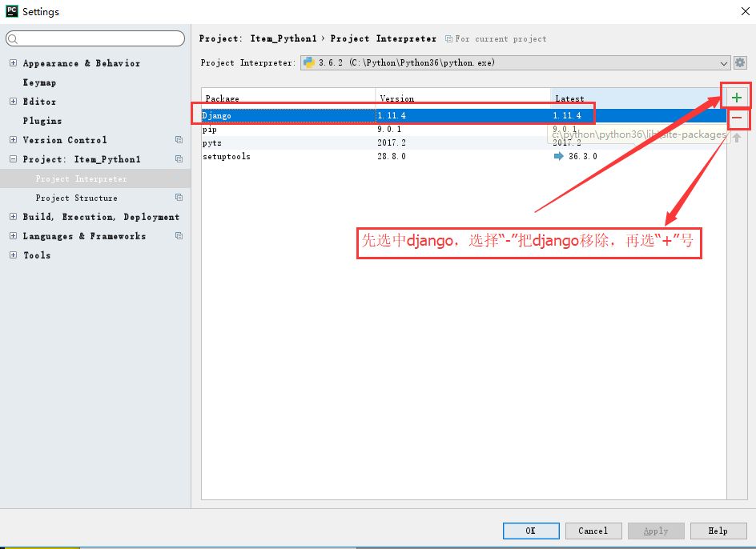Click the Cancel button
The width and height of the screenshot is (756, 549).
pos(593,531)
